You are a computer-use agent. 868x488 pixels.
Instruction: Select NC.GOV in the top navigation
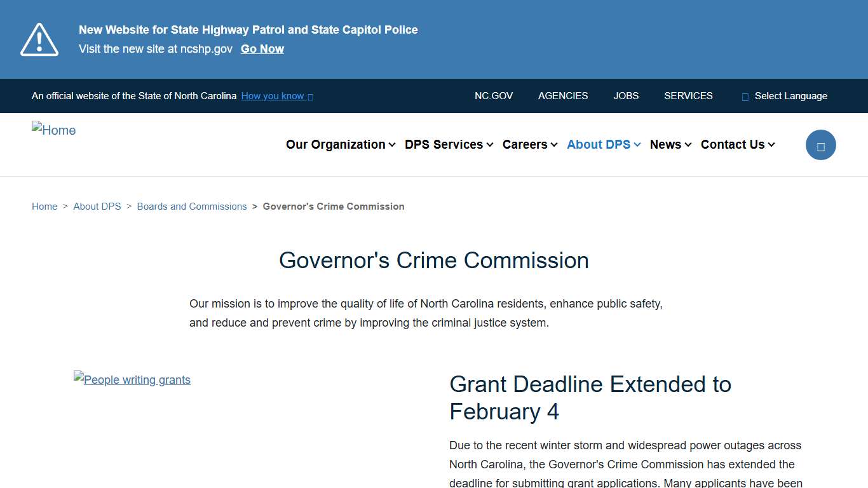pos(494,96)
